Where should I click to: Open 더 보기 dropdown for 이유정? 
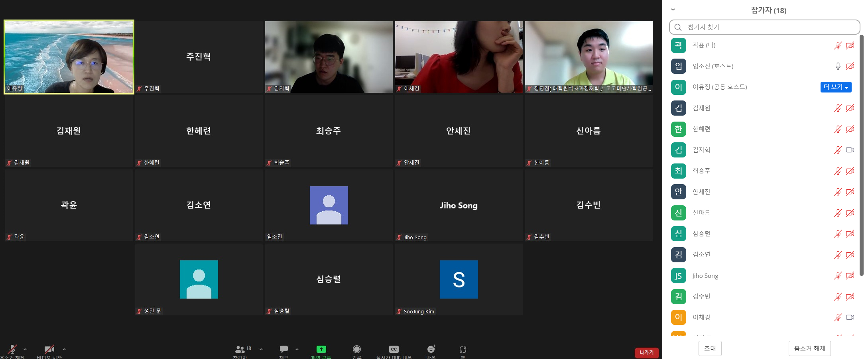[836, 87]
